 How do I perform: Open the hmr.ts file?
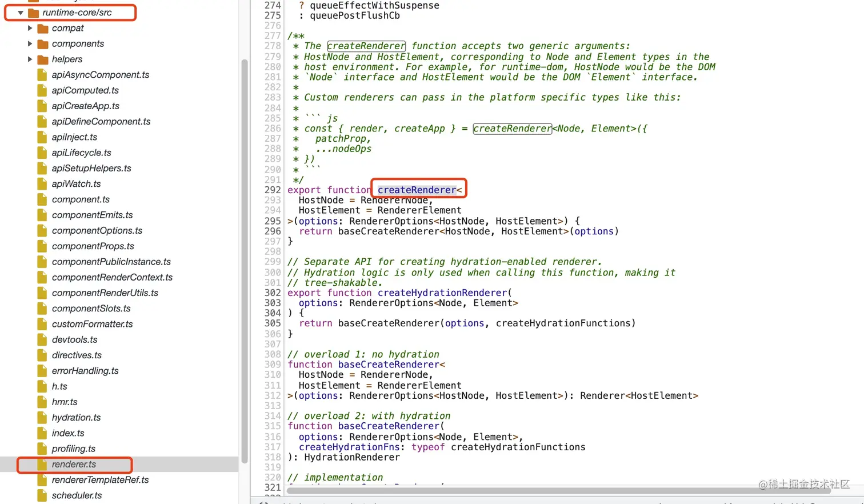(65, 402)
